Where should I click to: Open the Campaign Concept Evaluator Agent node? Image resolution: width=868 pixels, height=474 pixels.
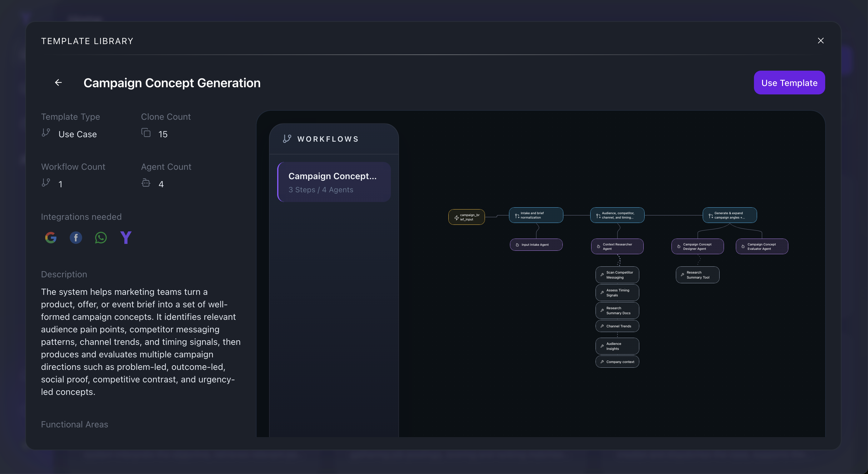762,246
